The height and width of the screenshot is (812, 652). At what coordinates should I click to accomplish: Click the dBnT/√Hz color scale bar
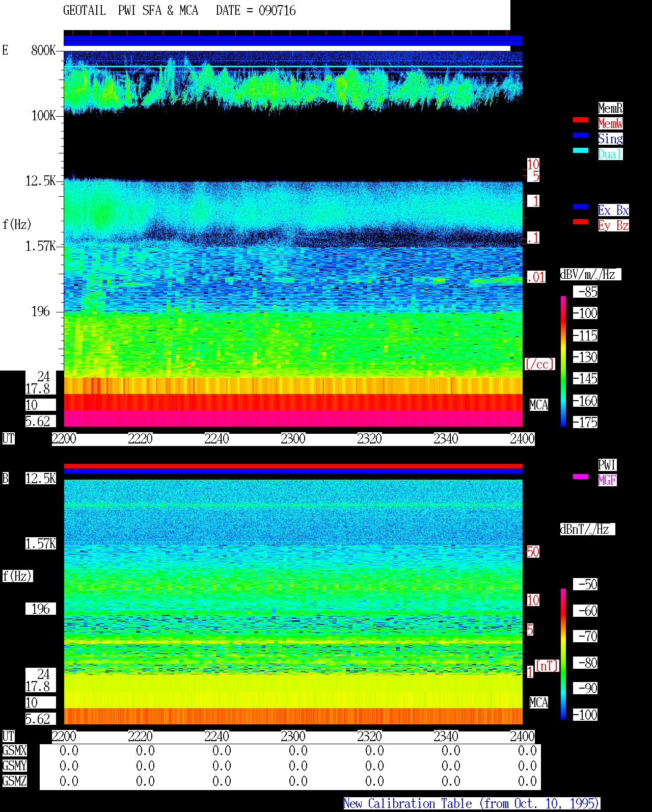click(563, 654)
